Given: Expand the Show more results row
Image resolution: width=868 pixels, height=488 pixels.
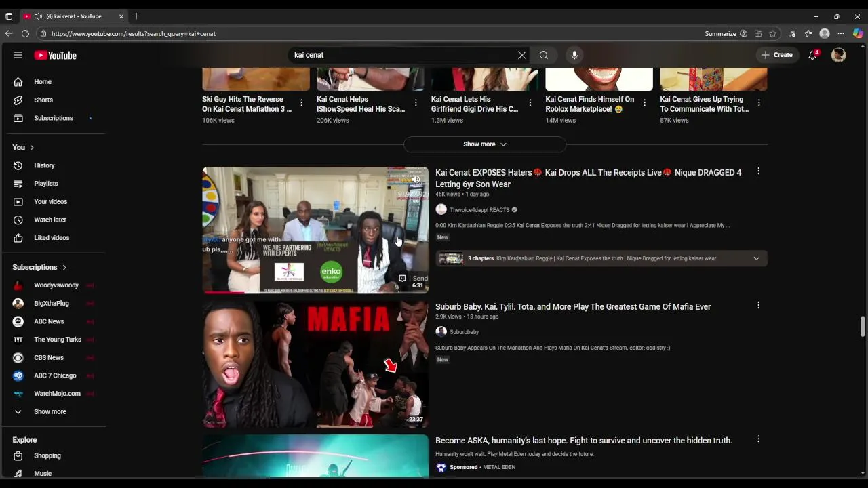Looking at the screenshot, I should coord(485,144).
